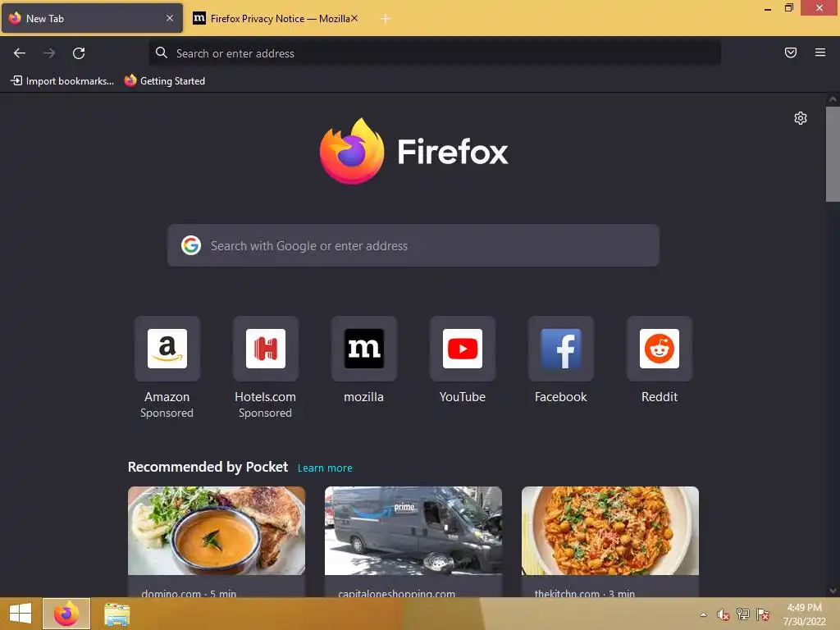Focus the Search with Google box

pyautogui.click(x=413, y=245)
